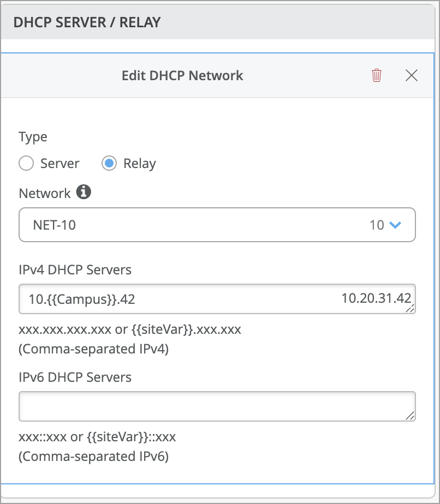
Task: Click into the empty IPv6 DHCP Servers field
Action: (x=217, y=406)
